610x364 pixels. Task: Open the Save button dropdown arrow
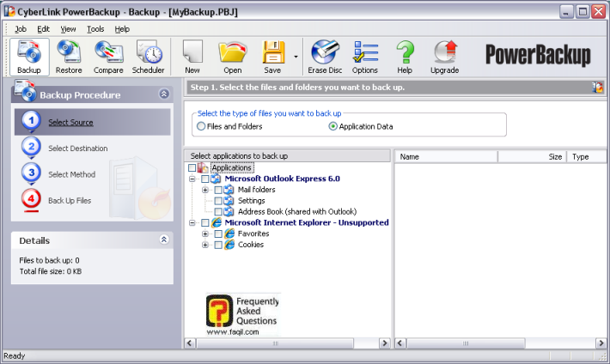[x=296, y=58]
